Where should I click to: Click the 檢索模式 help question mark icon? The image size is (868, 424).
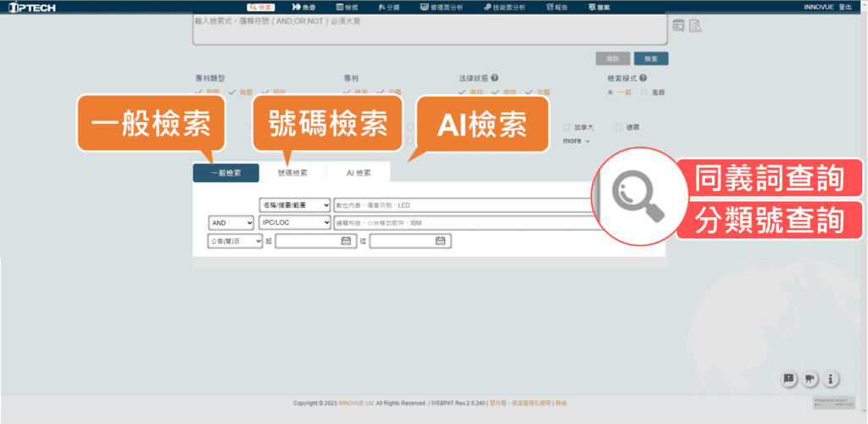[645, 77]
